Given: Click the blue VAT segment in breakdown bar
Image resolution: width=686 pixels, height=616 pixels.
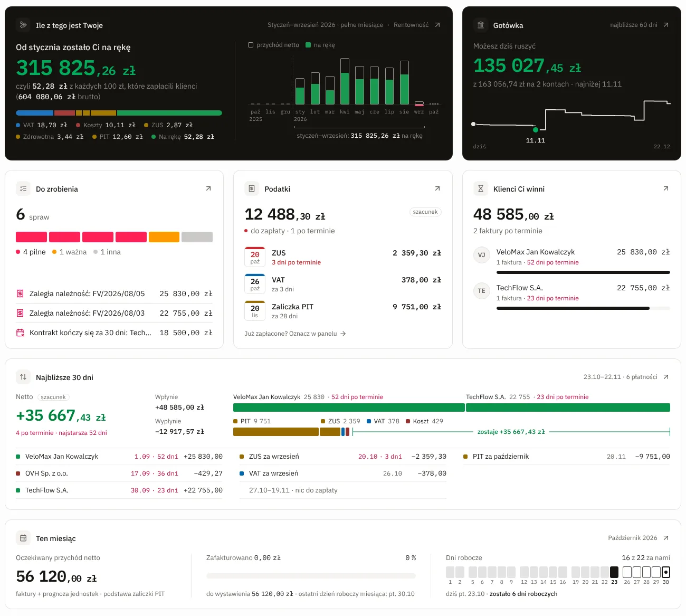Looking at the screenshot, I should [34, 113].
